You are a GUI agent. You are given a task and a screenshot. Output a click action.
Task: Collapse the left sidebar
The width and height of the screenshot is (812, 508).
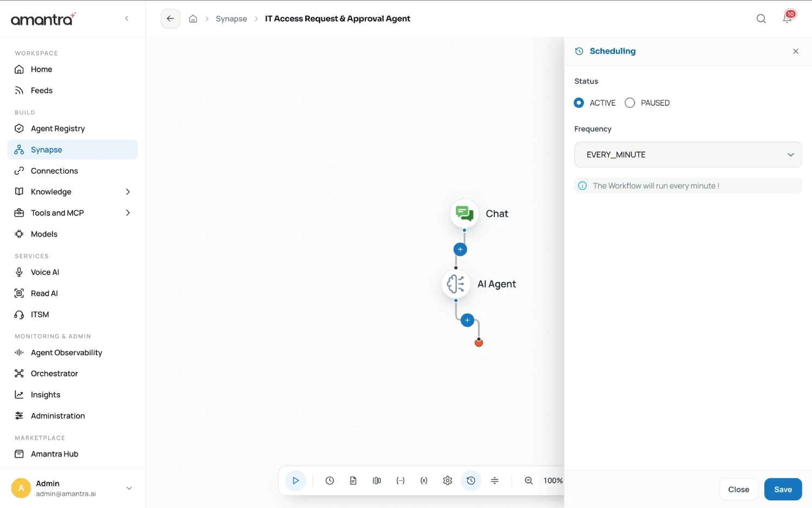pyautogui.click(x=127, y=18)
